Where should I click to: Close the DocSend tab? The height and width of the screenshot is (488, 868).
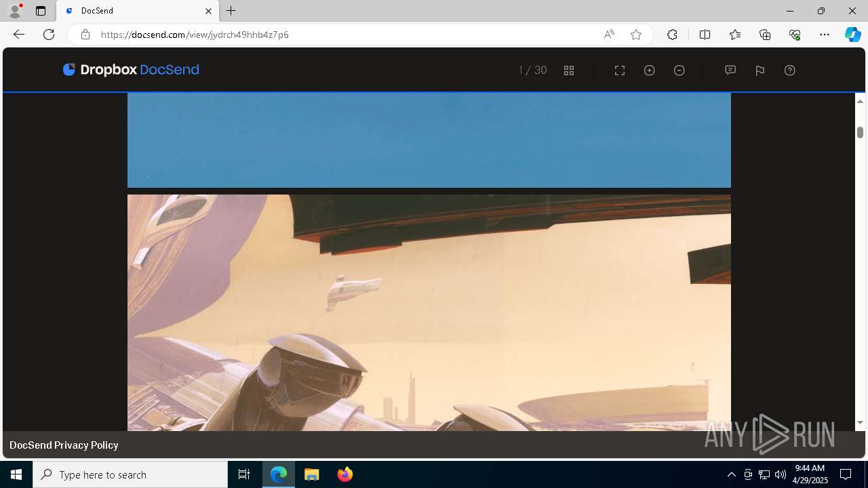[x=208, y=11]
